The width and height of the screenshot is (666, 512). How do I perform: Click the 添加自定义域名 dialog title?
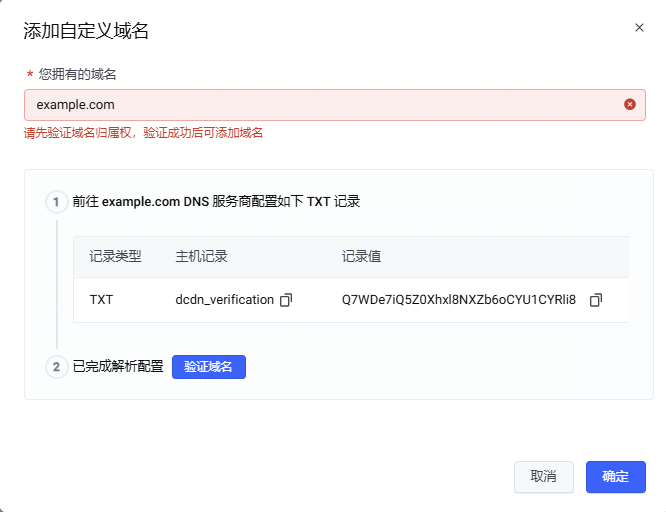(86, 31)
